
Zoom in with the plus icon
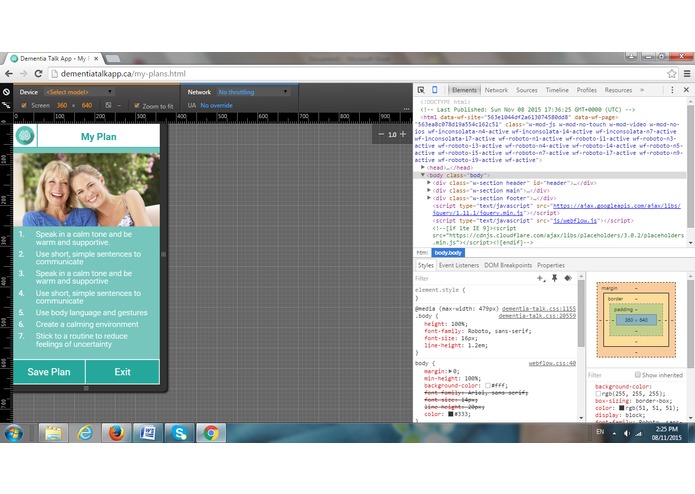(403, 134)
